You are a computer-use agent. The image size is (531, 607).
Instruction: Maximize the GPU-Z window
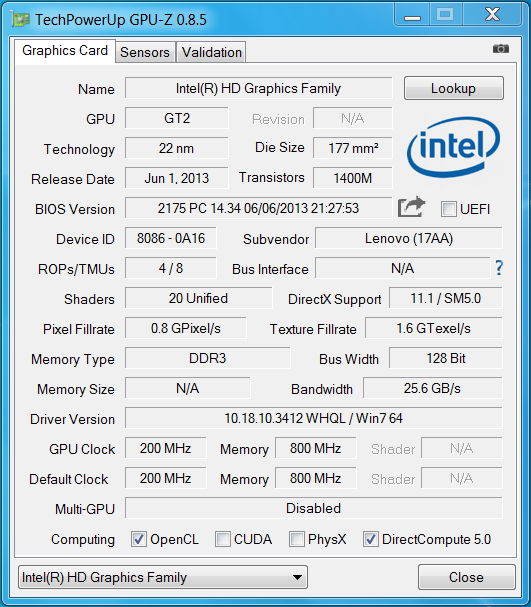[445, 15]
